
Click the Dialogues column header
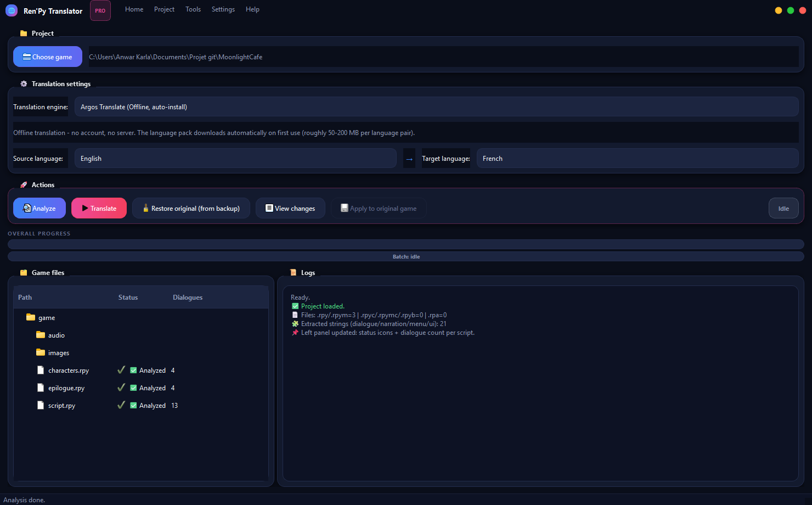click(x=188, y=297)
